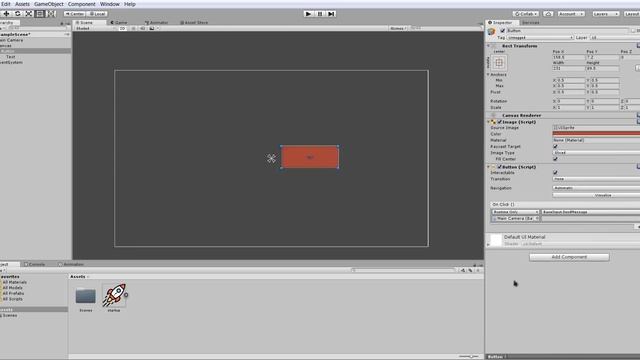Open the Help menu
640x360 pixels.
click(129, 4)
